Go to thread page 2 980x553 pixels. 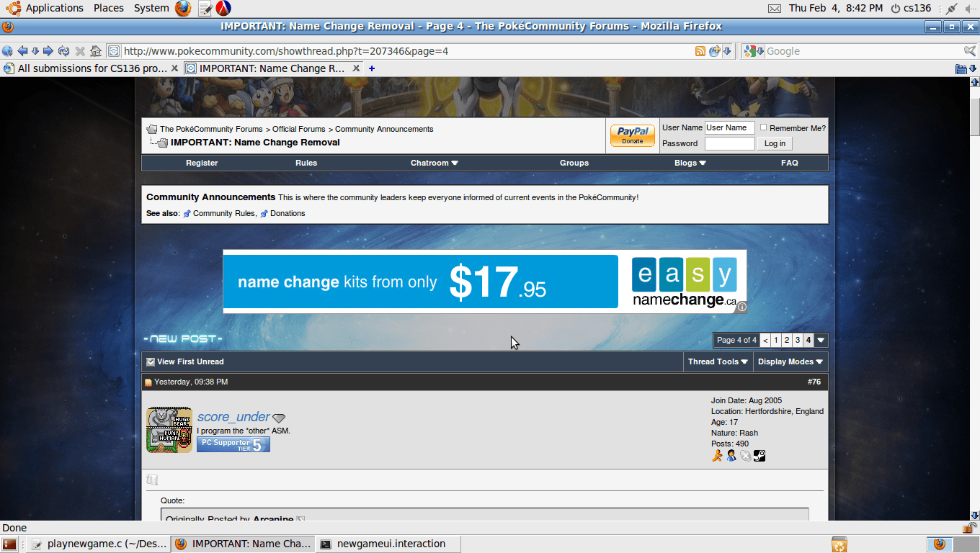787,340
